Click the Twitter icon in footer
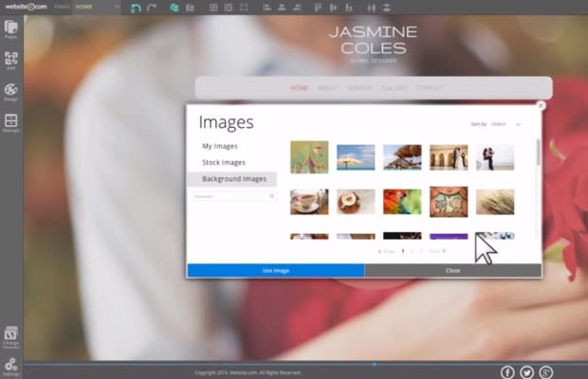The width and height of the screenshot is (588, 379). click(x=527, y=372)
